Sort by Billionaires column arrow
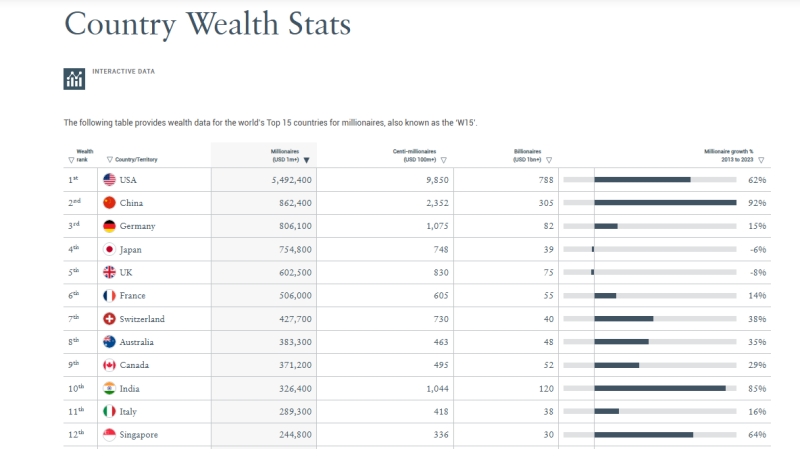Screen dimensions: 800x449 tap(549, 160)
